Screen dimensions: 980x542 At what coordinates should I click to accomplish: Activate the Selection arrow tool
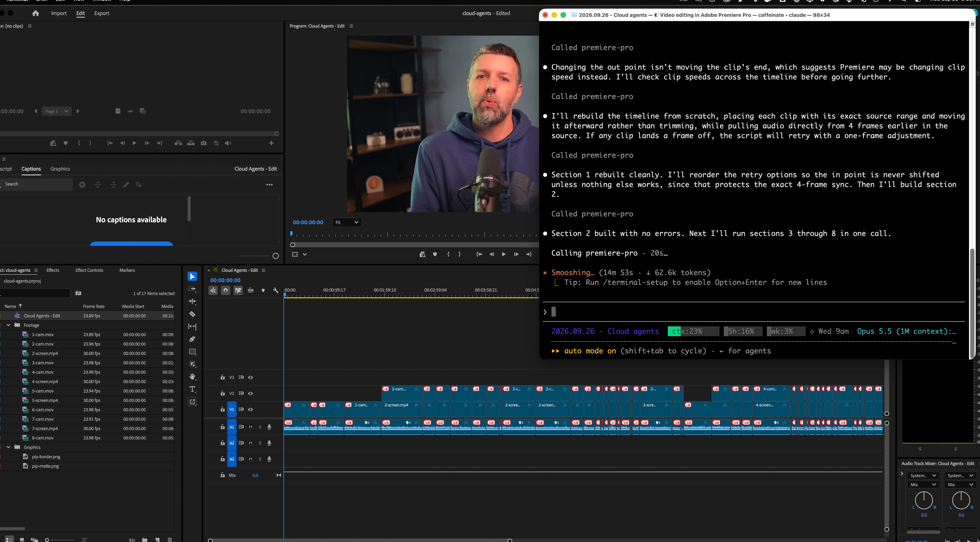point(192,276)
